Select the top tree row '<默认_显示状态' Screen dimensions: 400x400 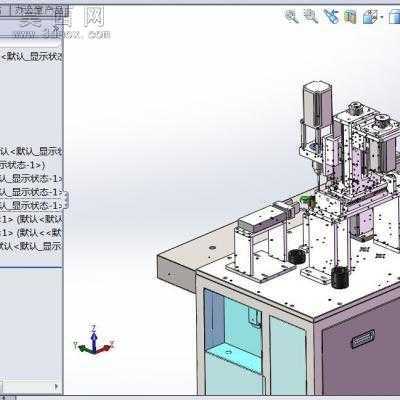tap(31, 56)
